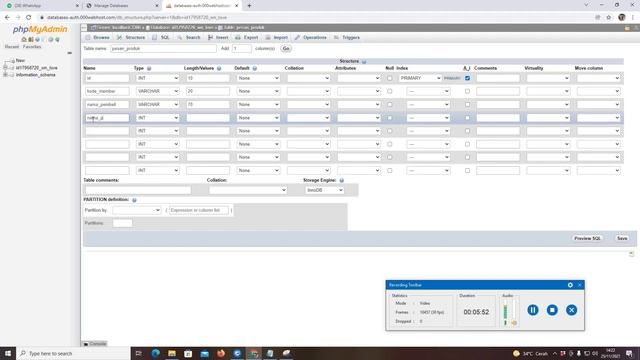The height and width of the screenshot is (360, 640).
Task: Open notification center in system tray
Action: pyautogui.click(x=629, y=353)
